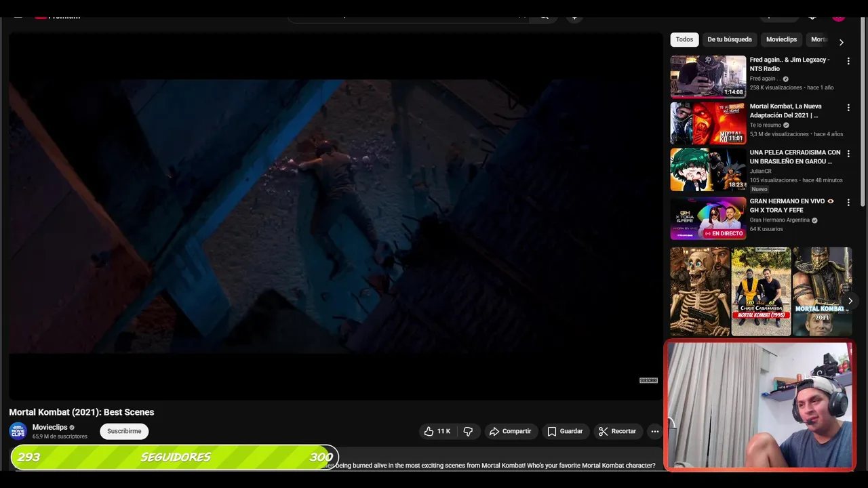Viewport: 868px width, 488px height.
Task: Open options for GRAN HERMANO EN VIVO
Action: pyautogui.click(x=848, y=203)
